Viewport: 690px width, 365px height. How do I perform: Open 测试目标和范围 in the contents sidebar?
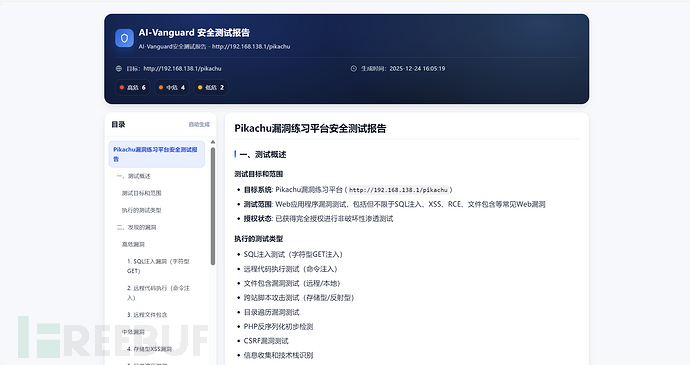click(142, 193)
